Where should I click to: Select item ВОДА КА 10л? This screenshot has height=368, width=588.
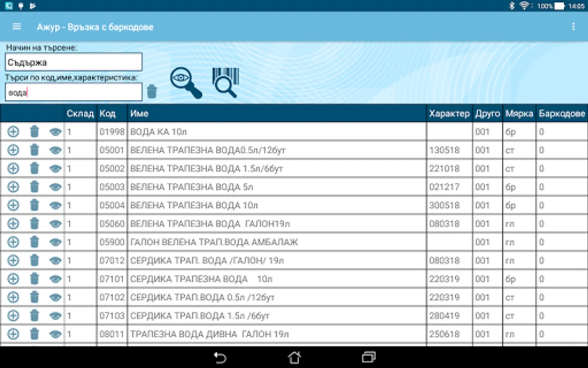pos(158,132)
